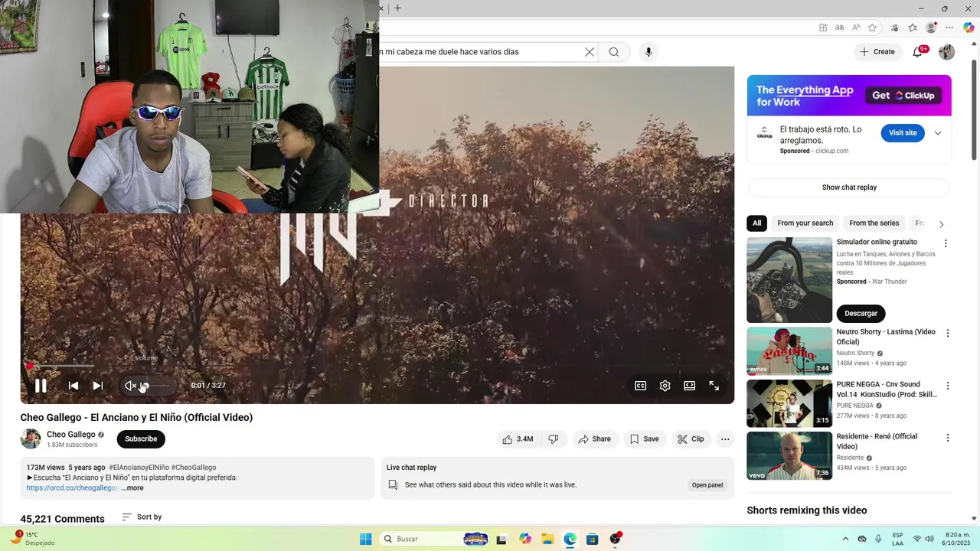Open the Edge favorites list

[913, 28]
